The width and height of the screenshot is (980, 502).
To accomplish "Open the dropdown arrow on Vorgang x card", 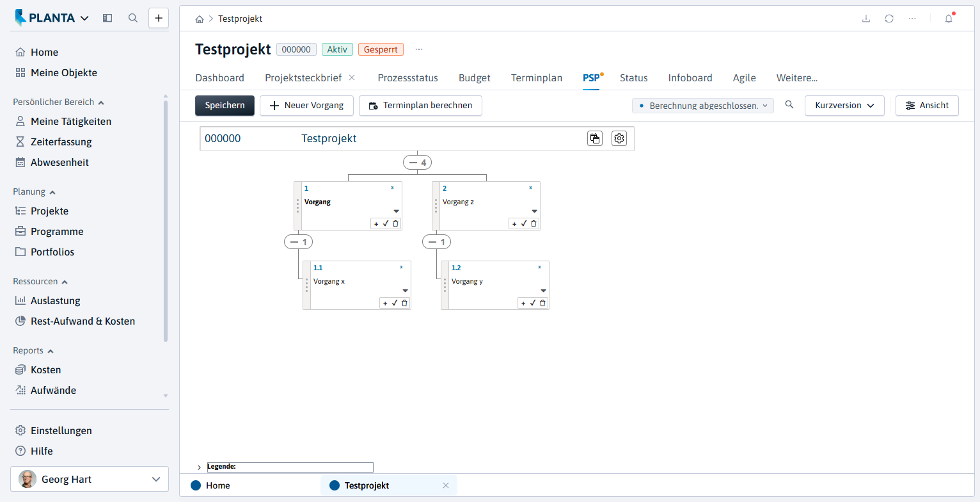I will point(405,291).
